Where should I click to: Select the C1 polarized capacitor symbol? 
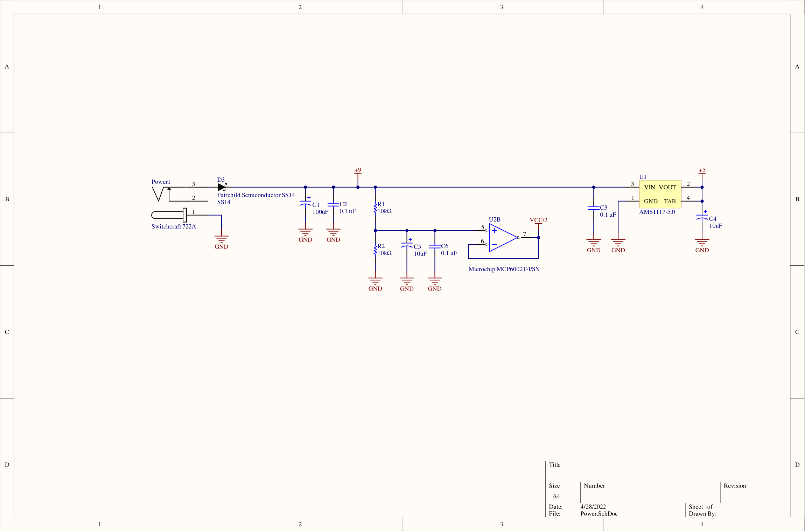(x=306, y=203)
